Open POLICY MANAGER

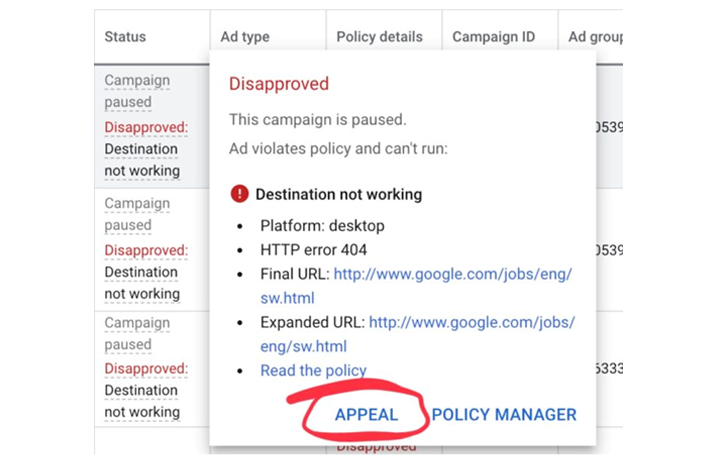(x=504, y=415)
